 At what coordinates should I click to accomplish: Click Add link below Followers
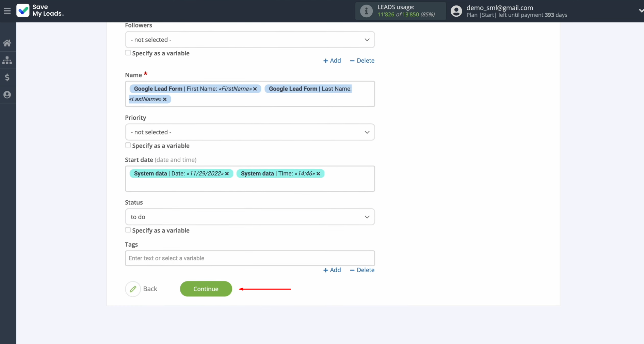click(332, 61)
